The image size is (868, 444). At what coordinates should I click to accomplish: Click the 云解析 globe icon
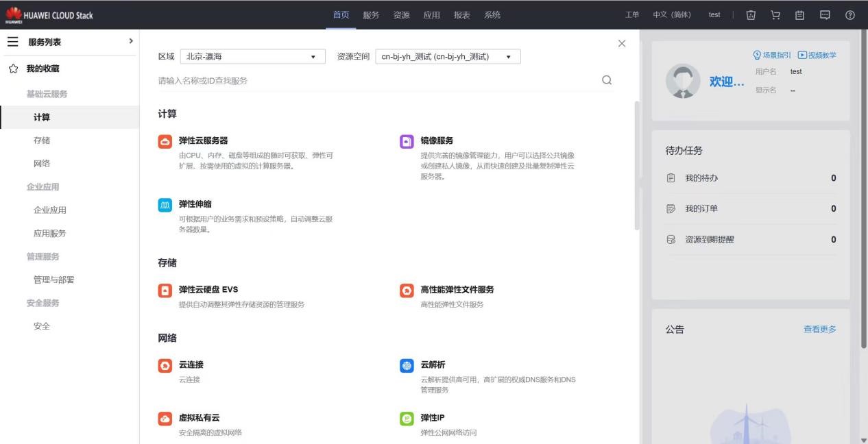(x=407, y=366)
